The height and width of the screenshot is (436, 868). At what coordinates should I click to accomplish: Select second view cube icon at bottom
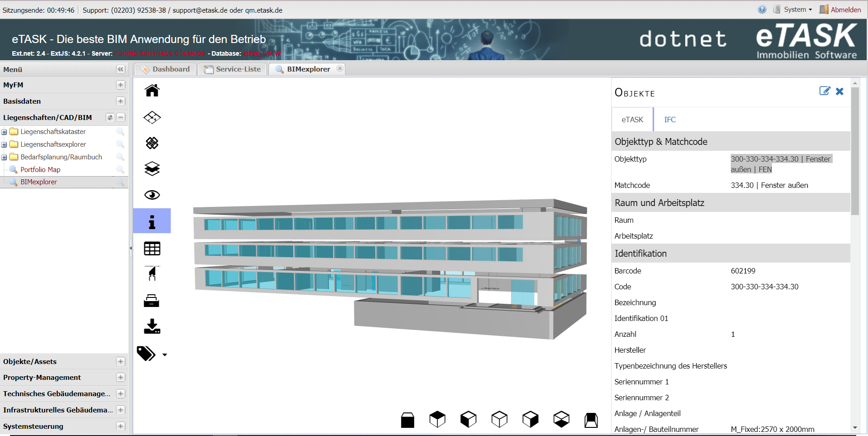coord(438,419)
